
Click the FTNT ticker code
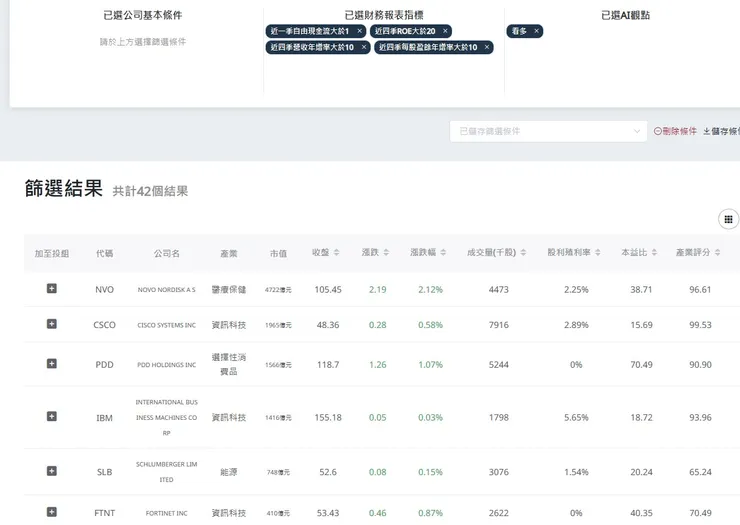(x=104, y=513)
